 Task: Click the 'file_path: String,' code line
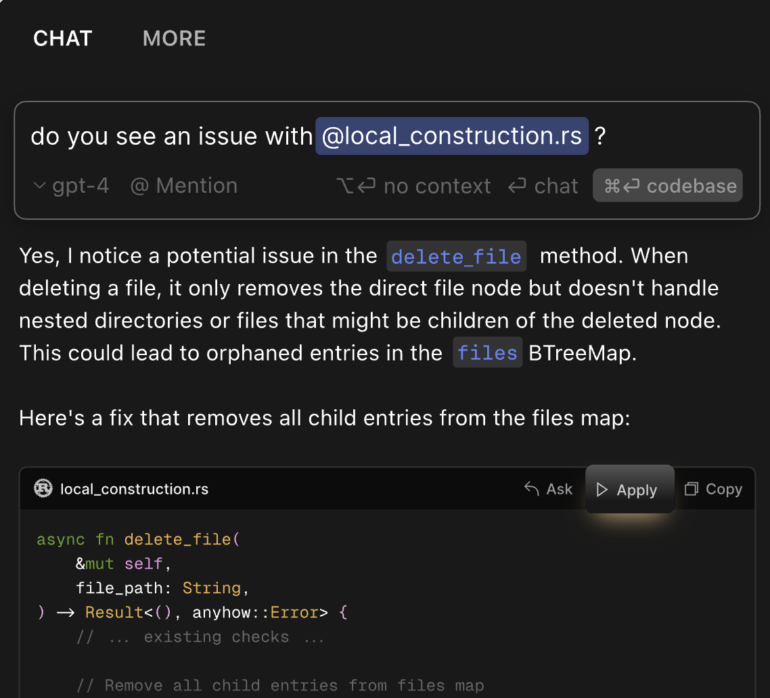click(x=163, y=588)
